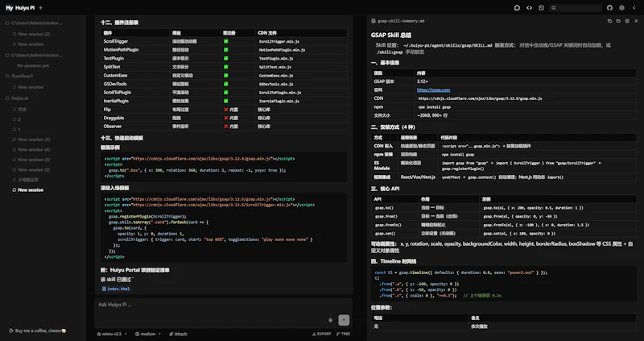Open the GitHub icon link
Screen dimensions: 644x341
point(609,8)
